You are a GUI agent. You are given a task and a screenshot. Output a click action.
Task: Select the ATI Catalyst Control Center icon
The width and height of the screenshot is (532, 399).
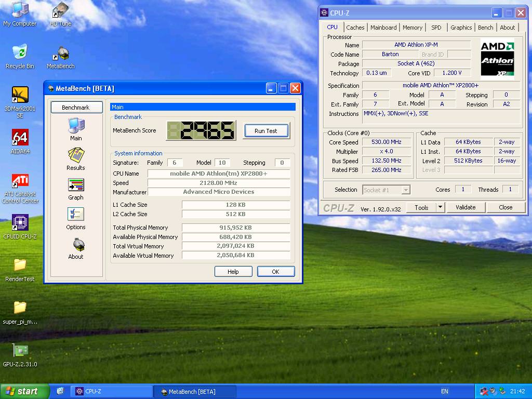20,189
